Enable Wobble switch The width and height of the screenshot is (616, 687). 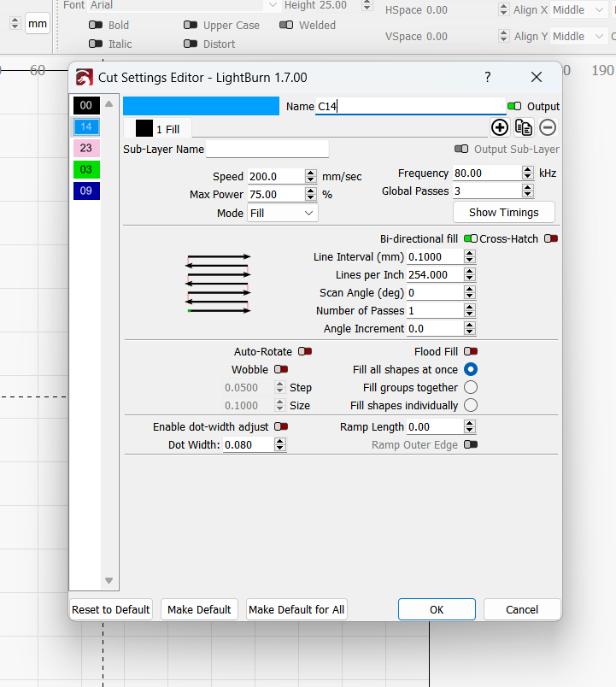281,369
